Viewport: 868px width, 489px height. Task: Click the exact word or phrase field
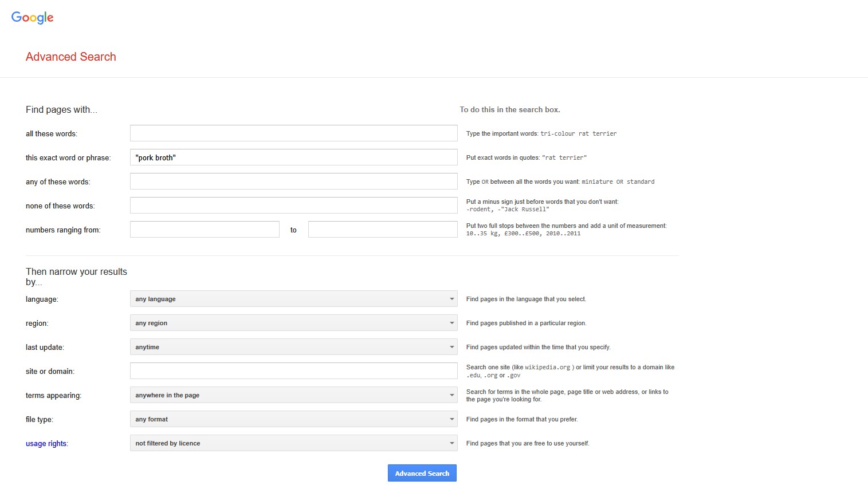(x=293, y=157)
